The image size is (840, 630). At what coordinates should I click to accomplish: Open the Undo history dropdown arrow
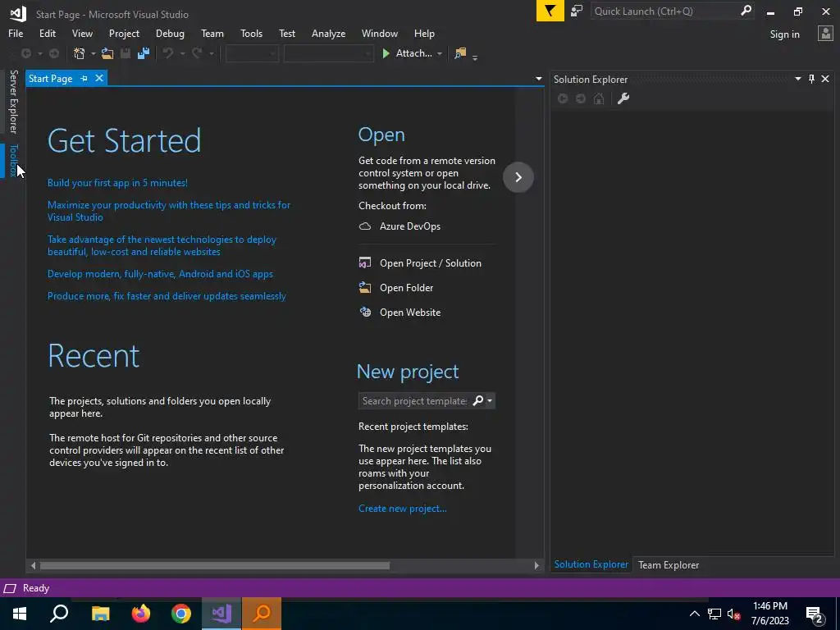coord(182,53)
